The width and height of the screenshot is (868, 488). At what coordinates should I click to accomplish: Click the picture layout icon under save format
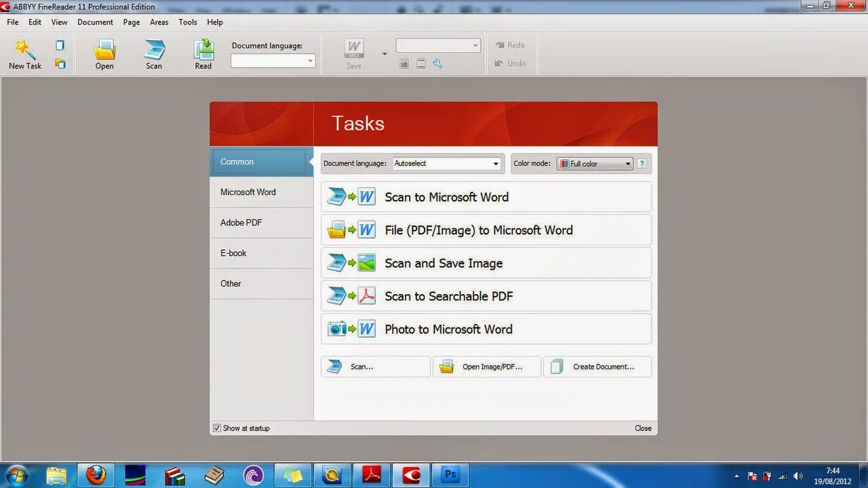coord(404,64)
